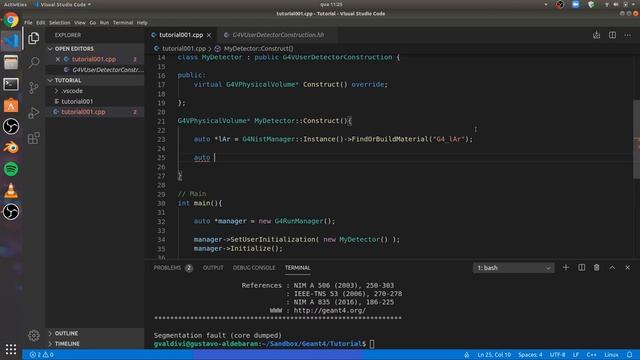The image size is (640, 360).
Task: Close the terminal panel
Action: pos(627,268)
